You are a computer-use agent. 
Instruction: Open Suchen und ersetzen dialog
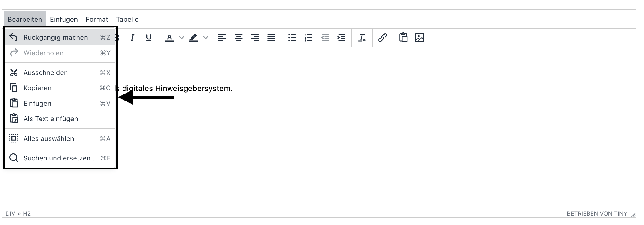pyautogui.click(x=60, y=158)
